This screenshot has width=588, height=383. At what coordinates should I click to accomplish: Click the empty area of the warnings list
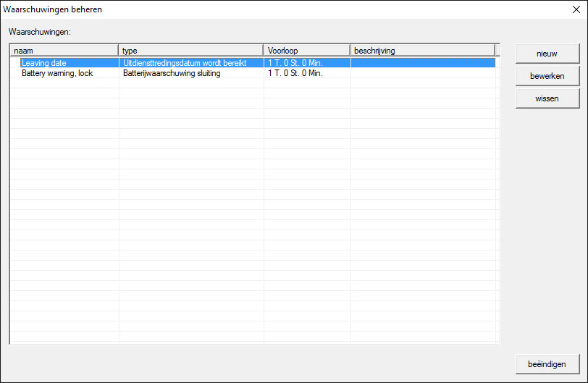pyautogui.click(x=253, y=217)
